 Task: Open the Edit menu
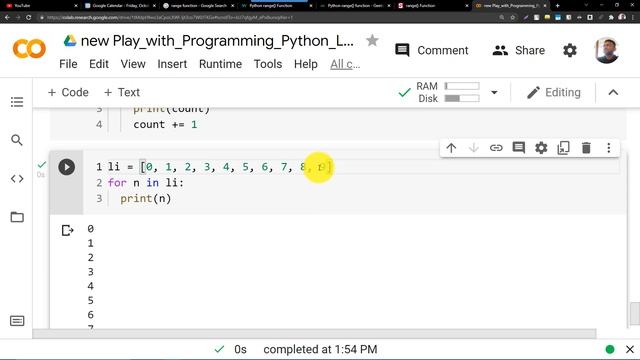99,64
